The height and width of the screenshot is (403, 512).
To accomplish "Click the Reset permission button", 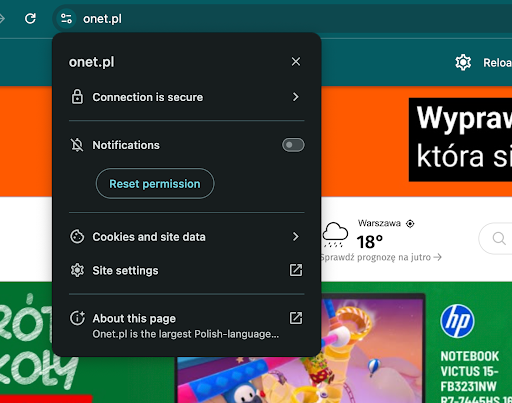I will [155, 184].
